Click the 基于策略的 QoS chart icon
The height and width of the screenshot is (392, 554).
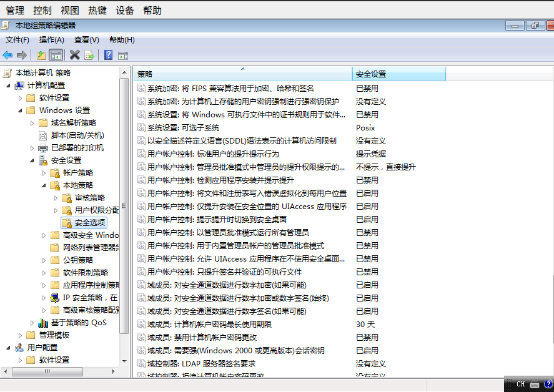click(43, 323)
